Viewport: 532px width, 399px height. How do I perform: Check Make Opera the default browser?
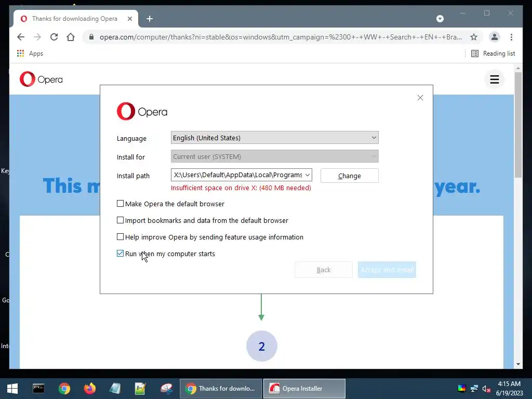pyautogui.click(x=120, y=204)
